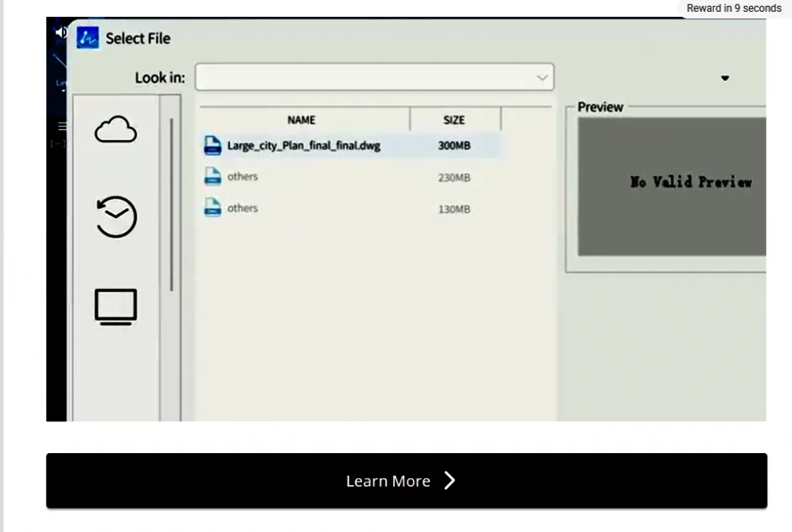This screenshot has width=792, height=532.
Task: Click the small black arrow above Preview
Action: 725,78
